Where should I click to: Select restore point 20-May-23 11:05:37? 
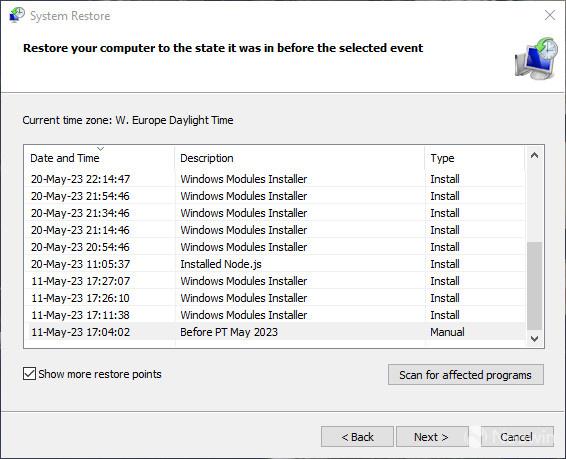[x=275, y=263]
